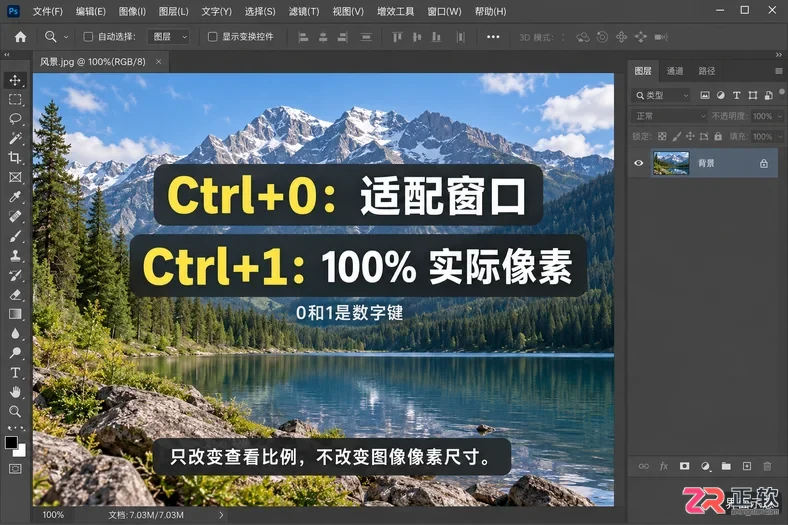Open the 正常 blend mode dropdown

[669, 116]
